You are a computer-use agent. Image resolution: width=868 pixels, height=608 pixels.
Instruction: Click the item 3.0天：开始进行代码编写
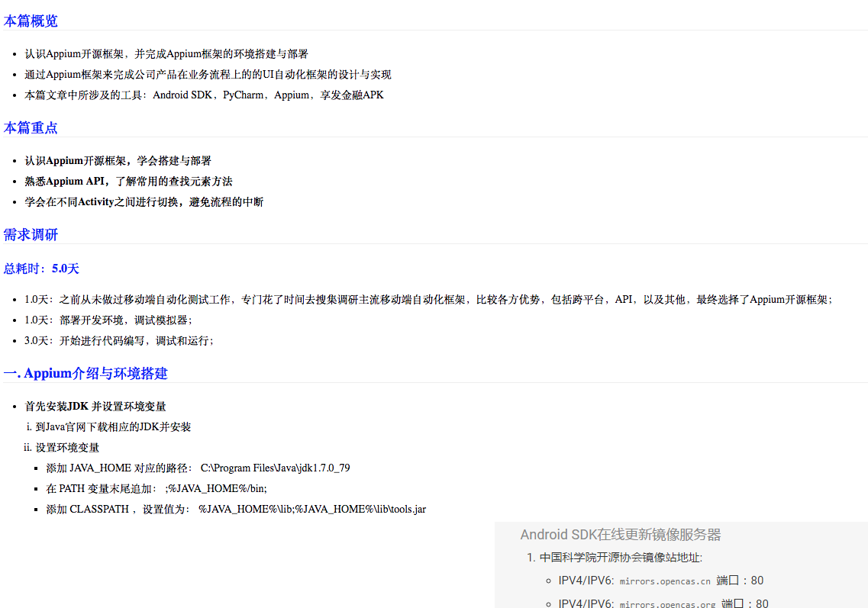click(119, 340)
